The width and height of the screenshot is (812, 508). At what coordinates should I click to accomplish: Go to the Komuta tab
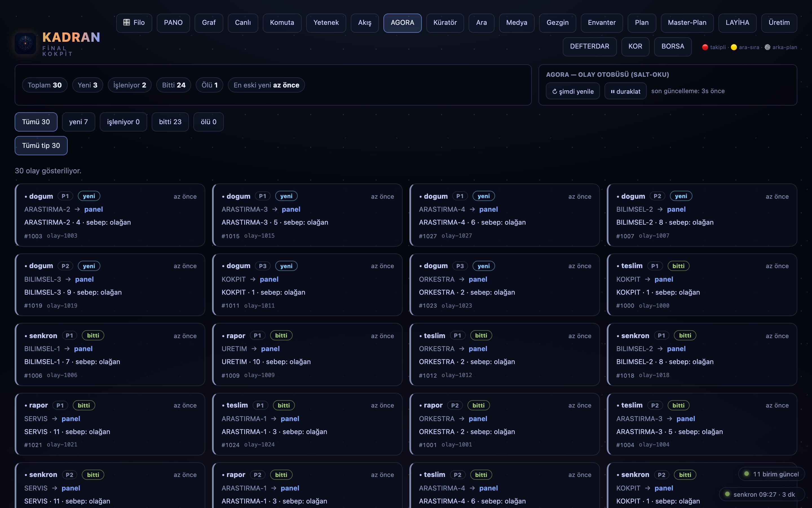pos(282,23)
